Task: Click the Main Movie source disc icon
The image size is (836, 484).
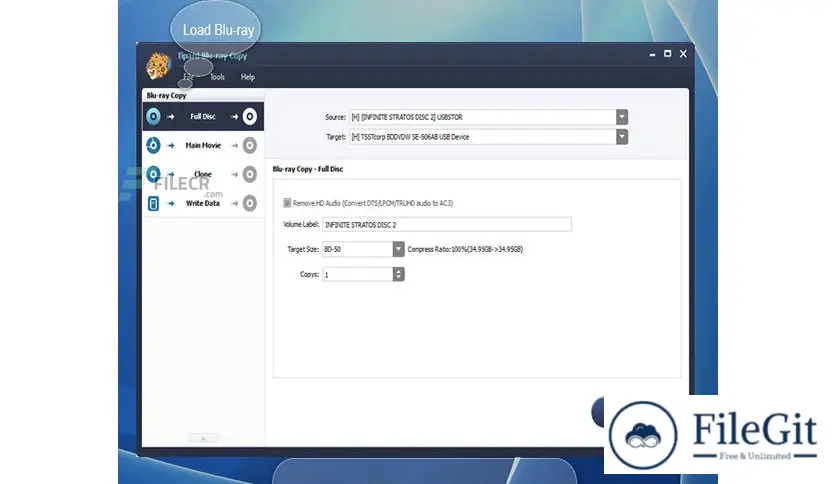Action: [x=153, y=145]
